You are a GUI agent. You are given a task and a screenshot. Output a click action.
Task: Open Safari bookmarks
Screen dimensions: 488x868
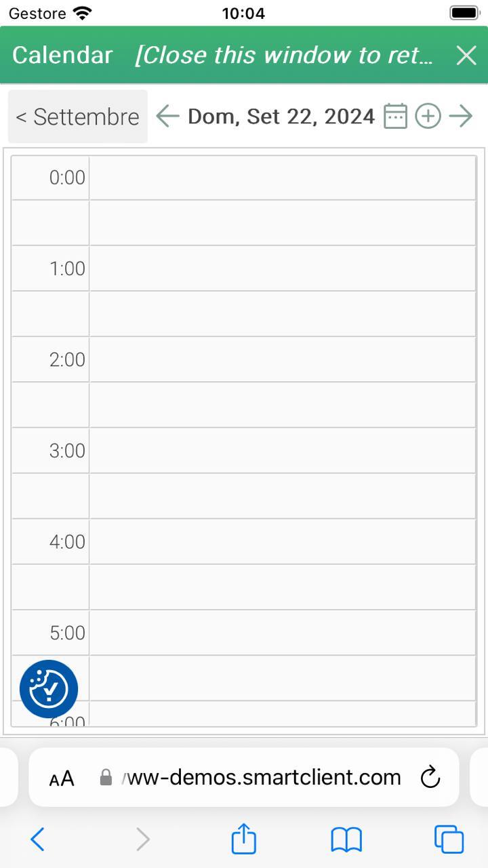[346, 840]
